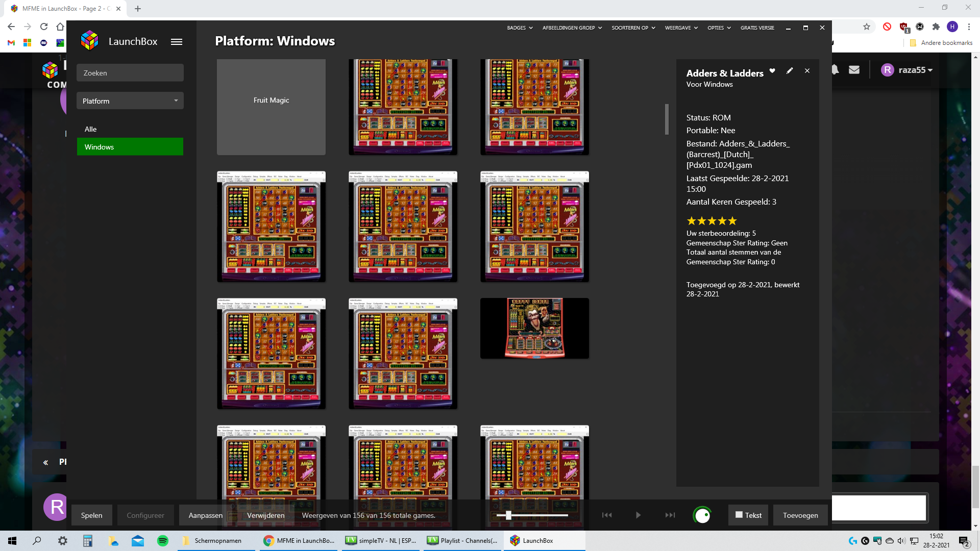Click the volume icon in system tray
This screenshot has height=551, width=980.
click(901, 541)
